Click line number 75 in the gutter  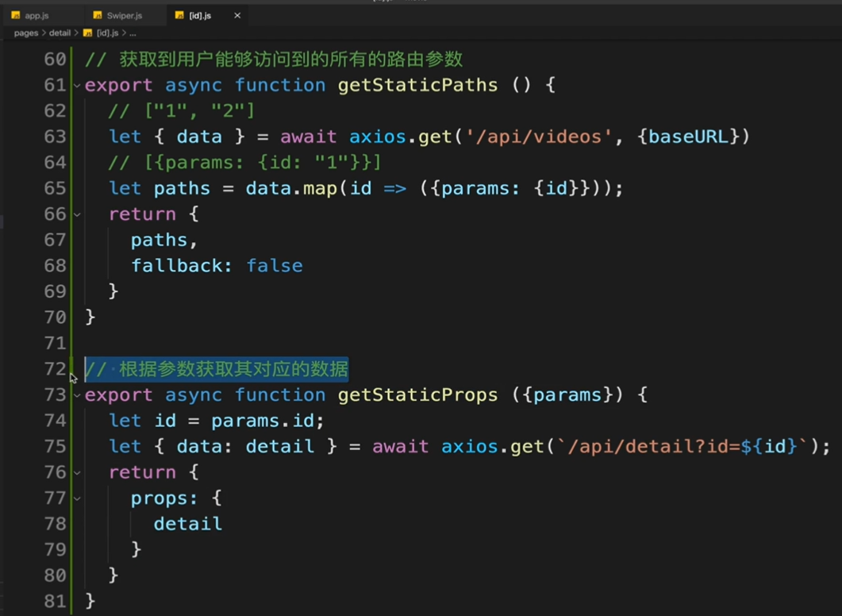point(55,446)
